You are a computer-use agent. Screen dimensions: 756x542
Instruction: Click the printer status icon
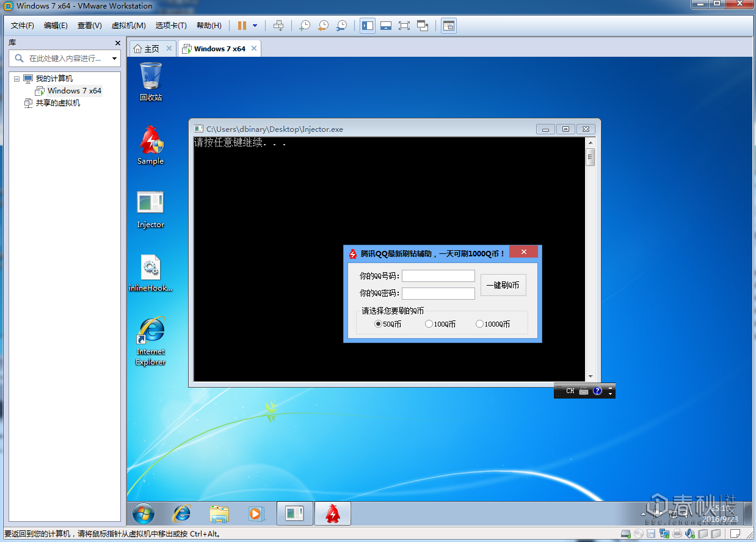[677, 534]
